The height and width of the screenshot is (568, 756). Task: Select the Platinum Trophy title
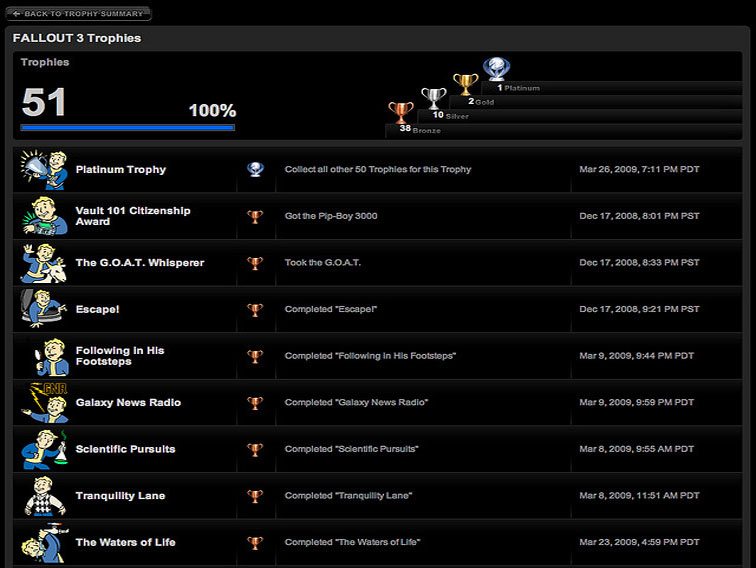(121, 169)
